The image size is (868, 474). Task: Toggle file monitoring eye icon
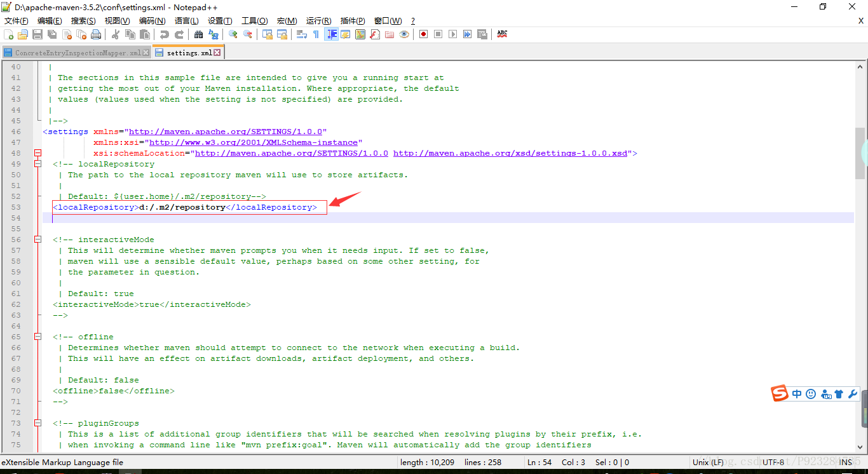(404, 34)
